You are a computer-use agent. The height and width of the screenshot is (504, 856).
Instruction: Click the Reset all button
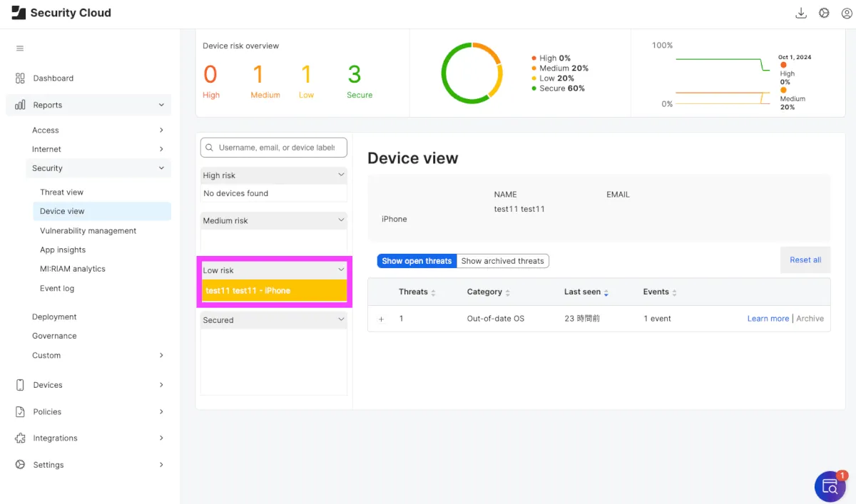click(x=805, y=260)
